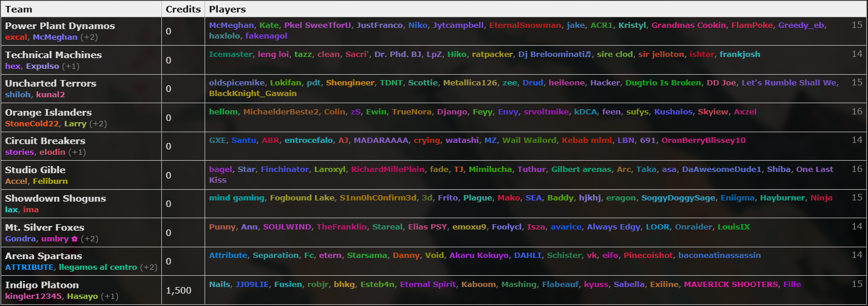Select player Eternal Spirit
This screenshot has height=306, width=868.
(x=428, y=284)
